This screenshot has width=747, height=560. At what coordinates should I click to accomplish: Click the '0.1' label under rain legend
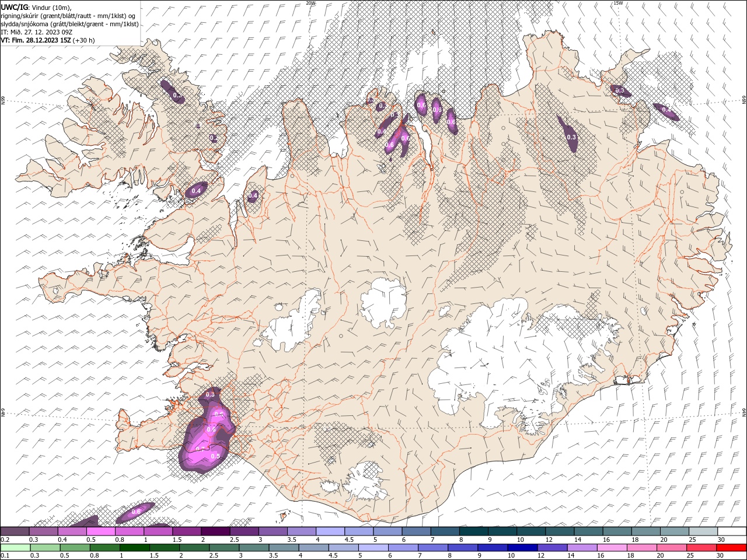5,556
